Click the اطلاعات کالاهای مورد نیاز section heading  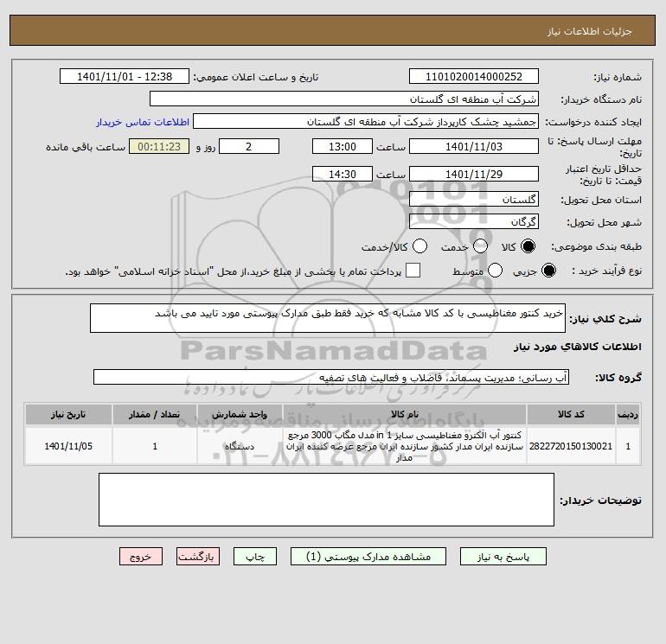[577, 347]
